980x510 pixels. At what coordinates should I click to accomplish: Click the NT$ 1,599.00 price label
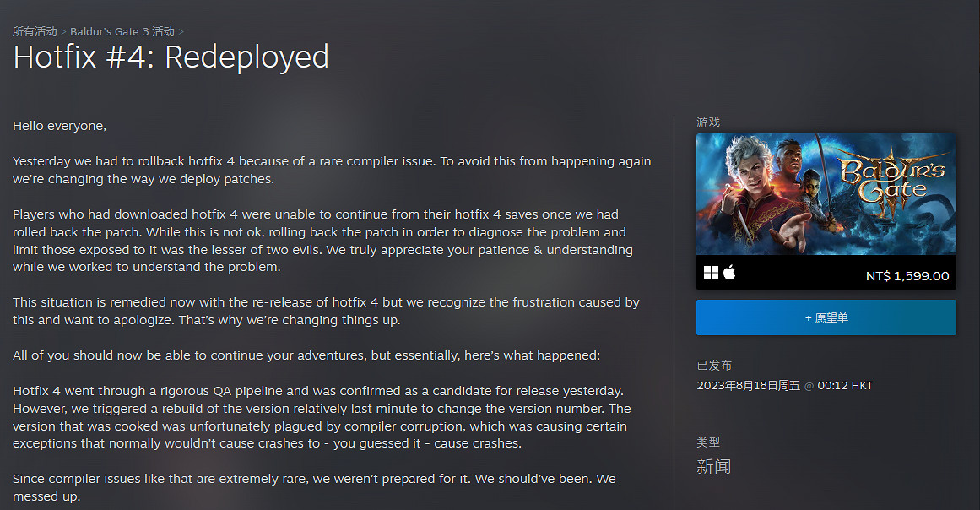907,276
